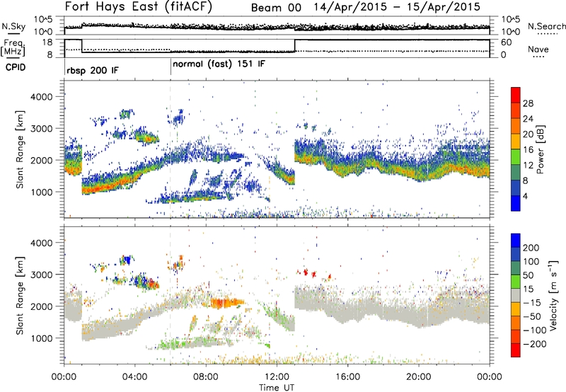Click the "28" label on Power colorbar

coord(528,103)
